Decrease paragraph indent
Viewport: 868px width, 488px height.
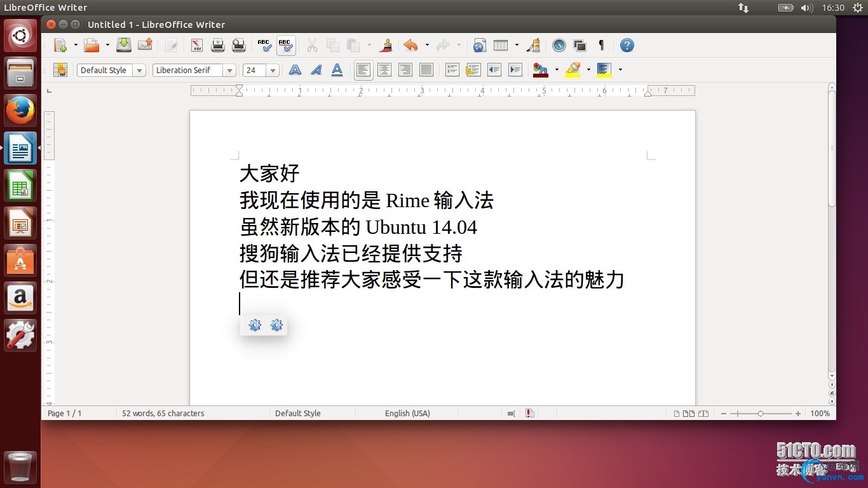(x=494, y=70)
